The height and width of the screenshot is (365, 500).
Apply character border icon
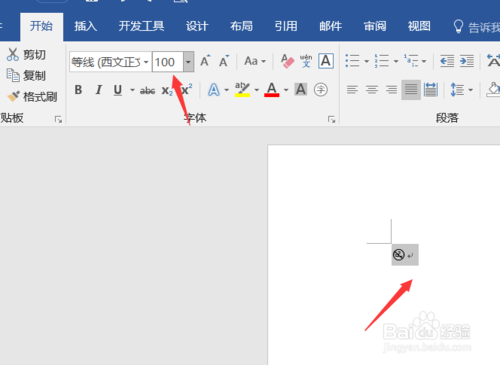pyautogui.click(x=326, y=61)
